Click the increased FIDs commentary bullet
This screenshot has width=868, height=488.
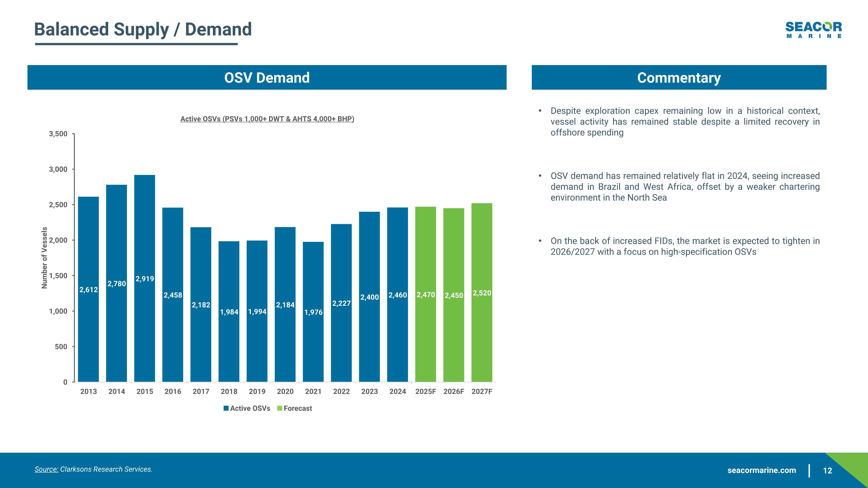tap(685, 246)
